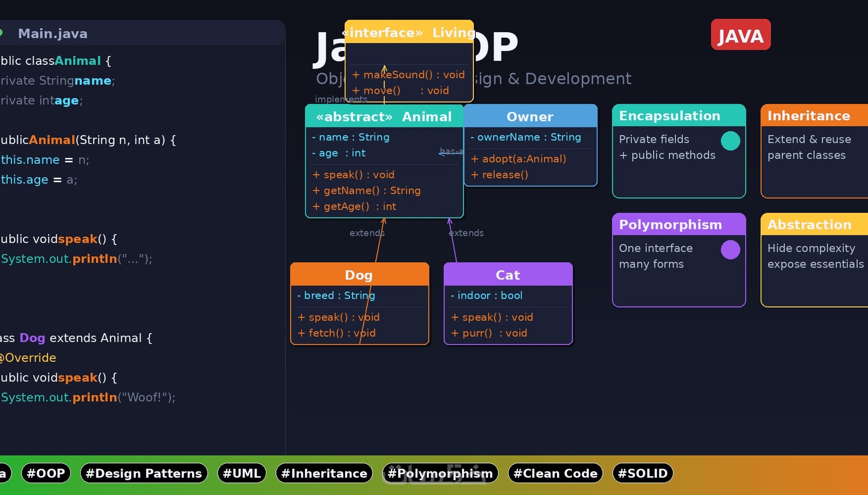Click "+ release()" method in Owner
Viewport: 868px width, 495px height.
coord(499,175)
